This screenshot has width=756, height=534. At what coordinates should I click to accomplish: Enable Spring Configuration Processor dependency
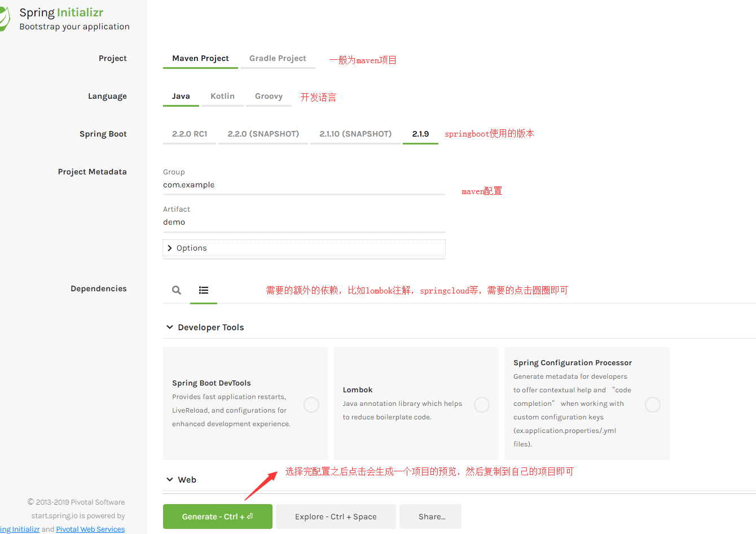click(x=653, y=405)
